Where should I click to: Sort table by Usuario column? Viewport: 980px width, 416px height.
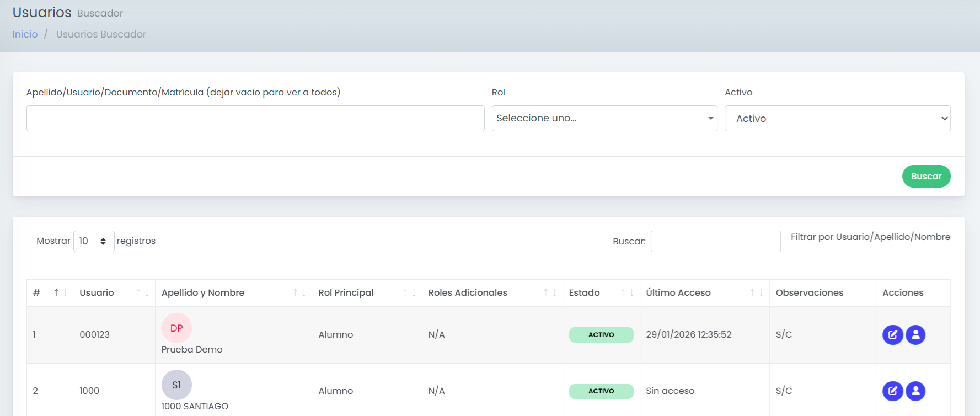[x=114, y=293]
